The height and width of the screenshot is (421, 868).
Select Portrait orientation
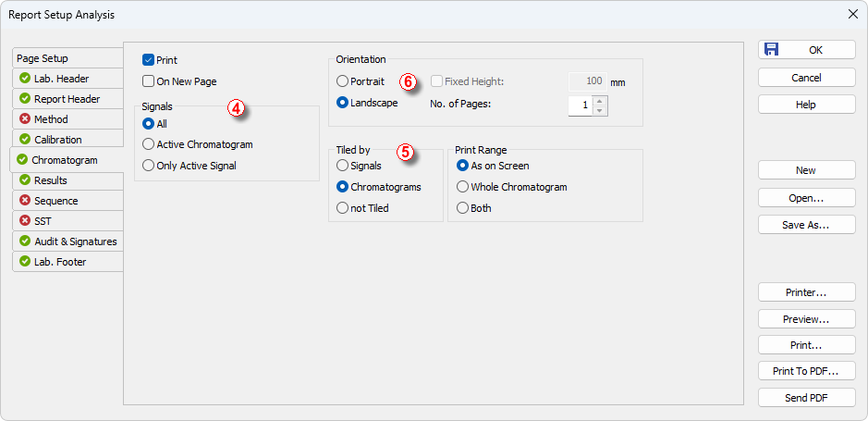pyautogui.click(x=343, y=81)
